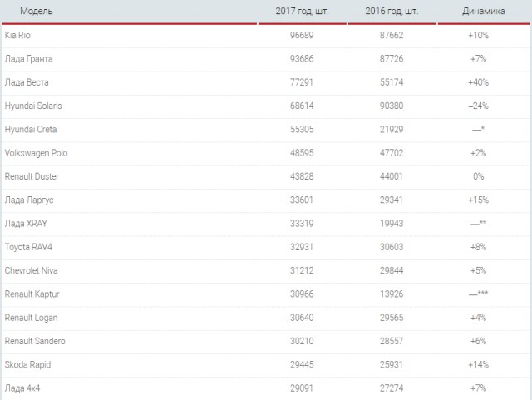Click the '+2%' dynamics value
Viewport: 532px width, 400px height.
pos(479,153)
